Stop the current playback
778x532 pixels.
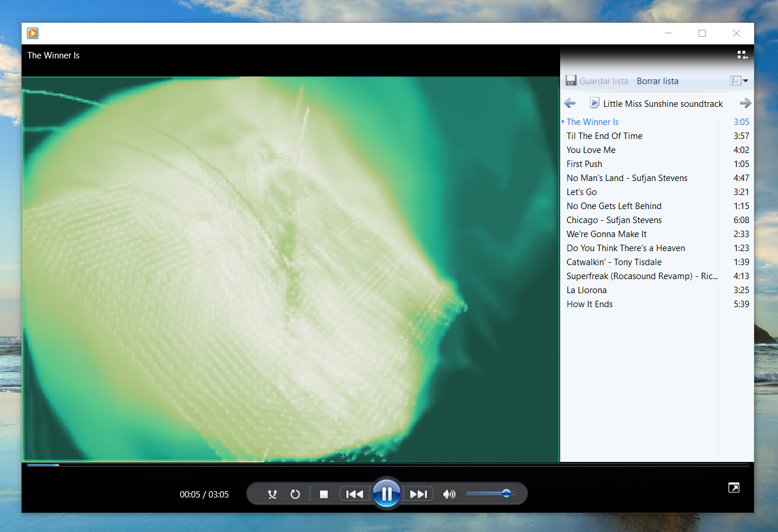(324, 494)
